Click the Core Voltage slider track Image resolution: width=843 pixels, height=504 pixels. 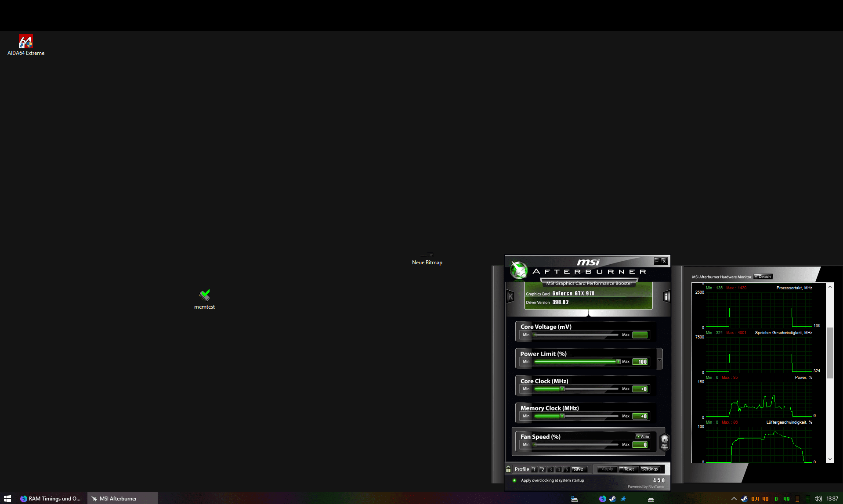[x=576, y=335]
